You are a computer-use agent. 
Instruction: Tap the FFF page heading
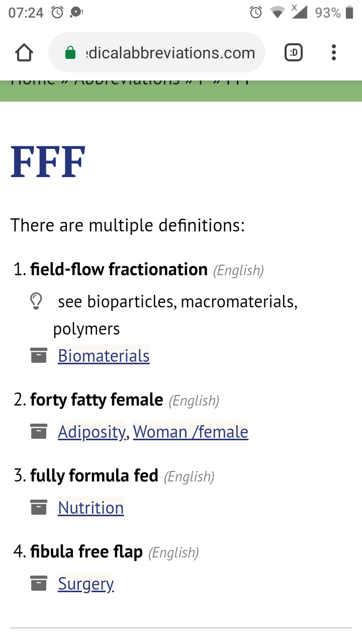point(48,162)
